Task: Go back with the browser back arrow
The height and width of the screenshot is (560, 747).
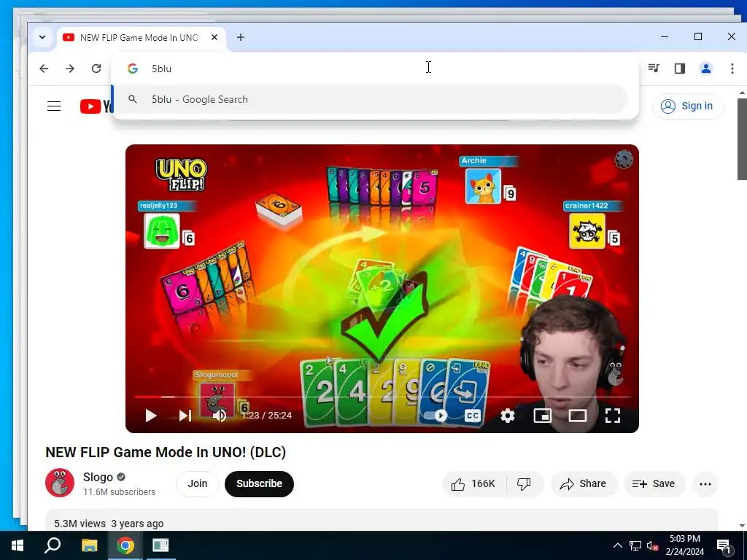Action: (x=44, y=69)
